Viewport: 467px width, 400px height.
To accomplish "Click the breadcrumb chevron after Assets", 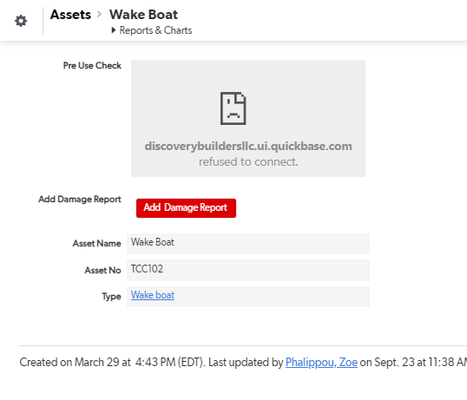I will point(99,15).
